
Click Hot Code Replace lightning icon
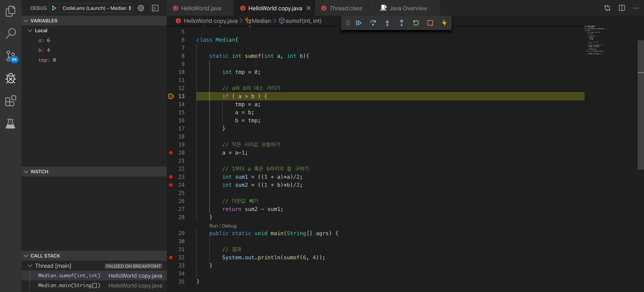pyautogui.click(x=444, y=23)
